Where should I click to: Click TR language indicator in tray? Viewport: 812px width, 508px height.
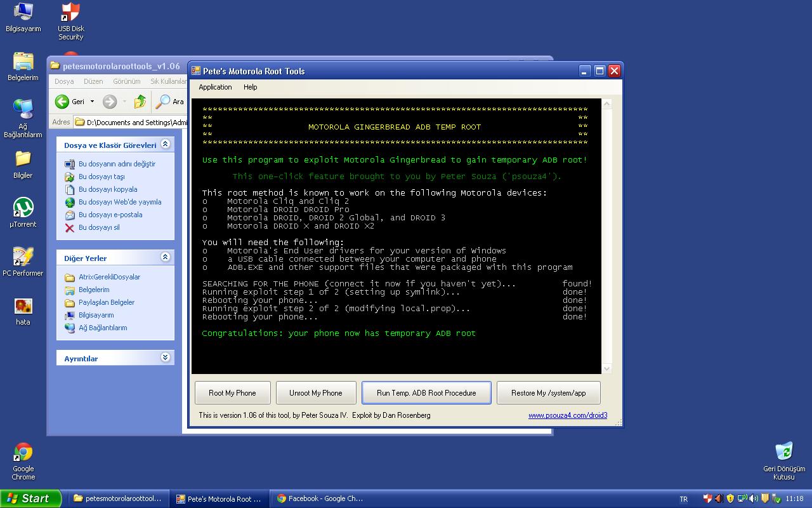click(684, 499)
